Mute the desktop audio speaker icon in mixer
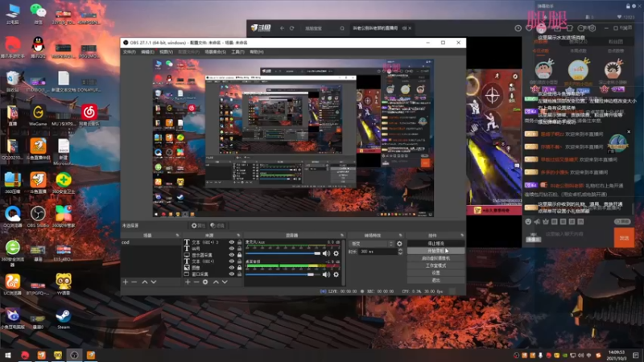 click(x=326, y=274)
